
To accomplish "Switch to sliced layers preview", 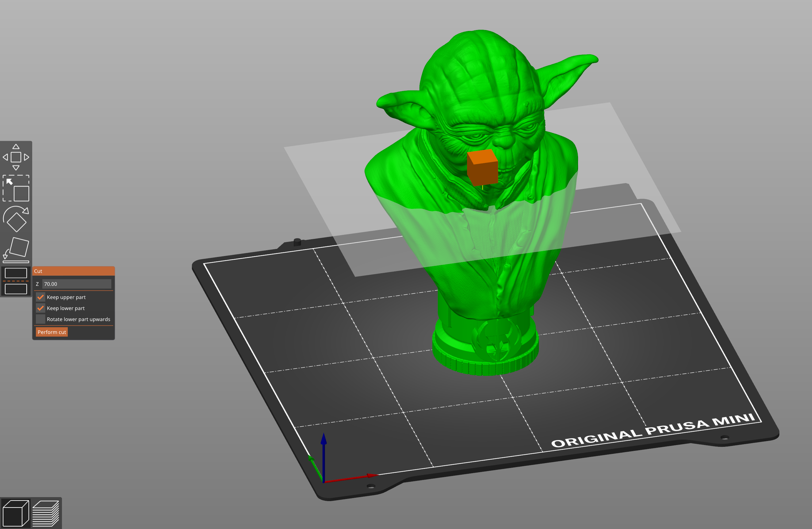I will 46,513.
